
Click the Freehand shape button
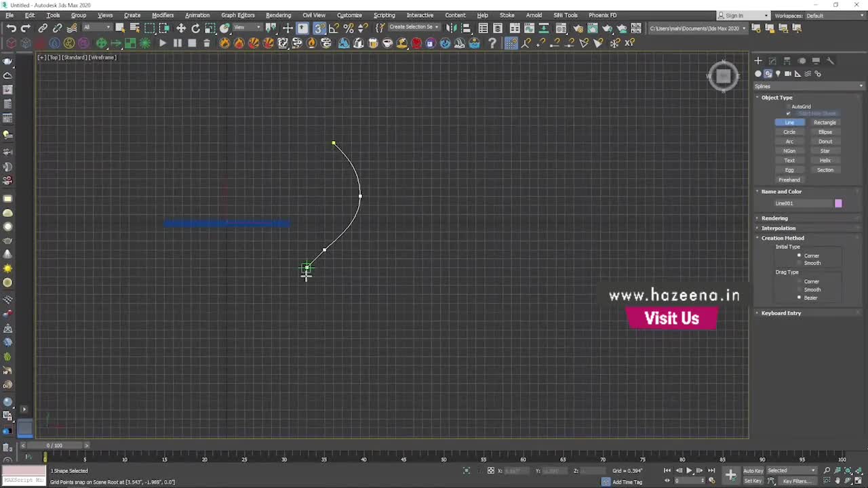[789, 180]
